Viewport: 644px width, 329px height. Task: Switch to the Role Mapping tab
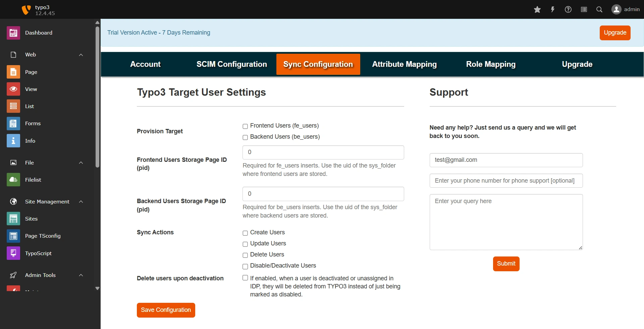pos(491,64)
